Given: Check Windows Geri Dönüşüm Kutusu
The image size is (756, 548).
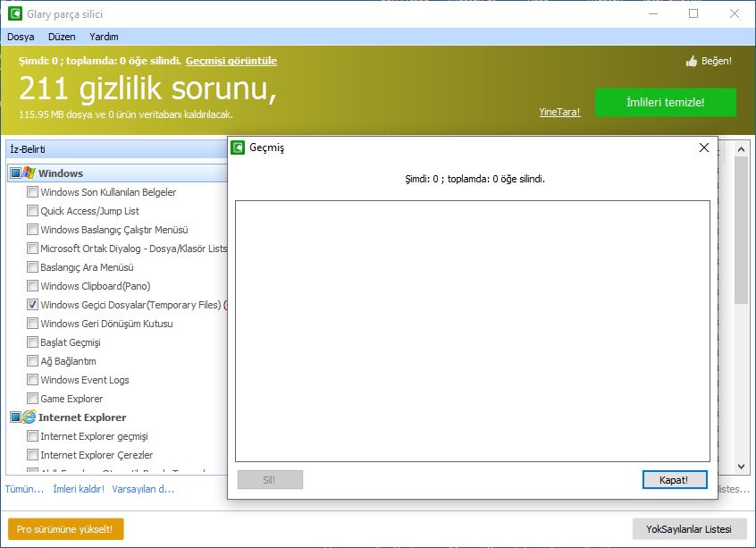Looking at the screenshot, I should (x=32, y=324).
